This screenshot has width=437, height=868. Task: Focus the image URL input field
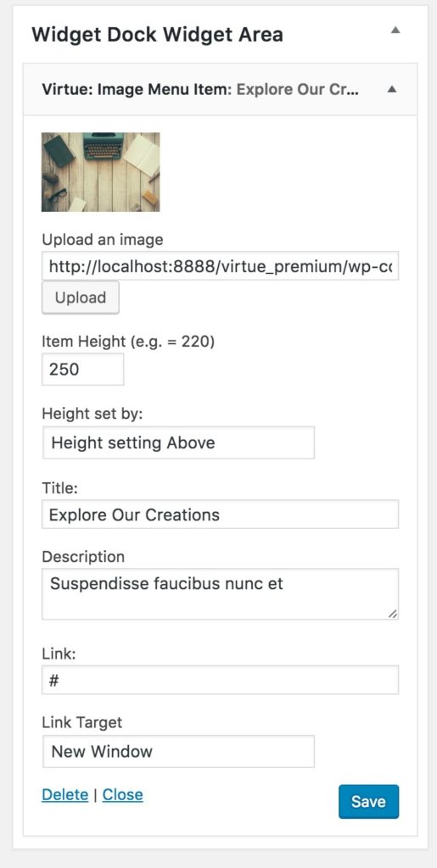tap(220, 266)
